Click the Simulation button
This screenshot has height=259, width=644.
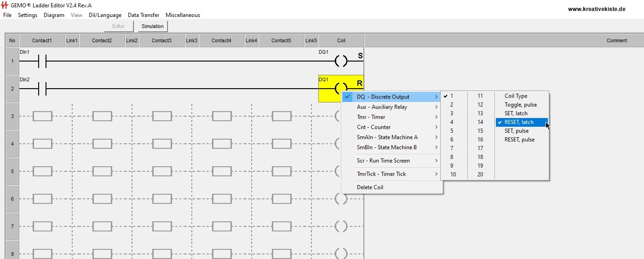152,26
